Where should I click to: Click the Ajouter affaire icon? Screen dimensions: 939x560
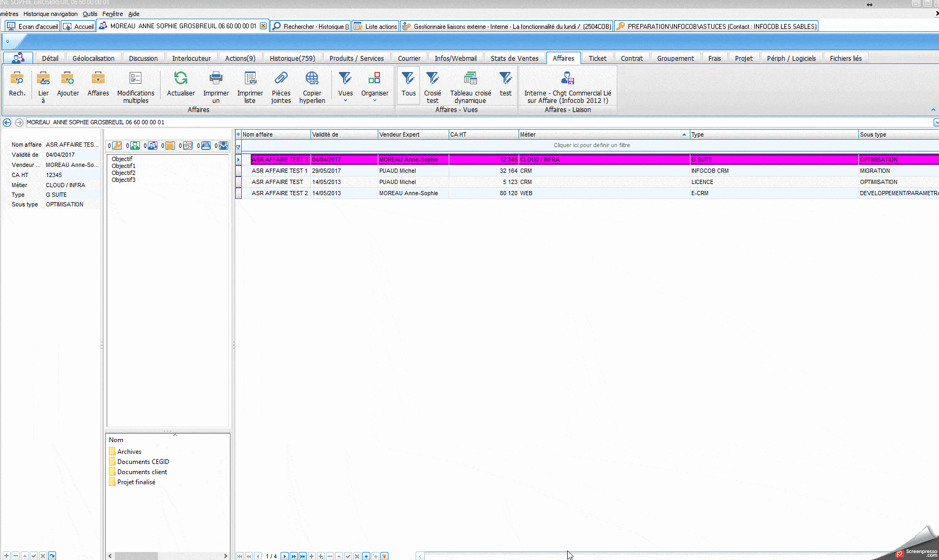click(x=68, y=79)
